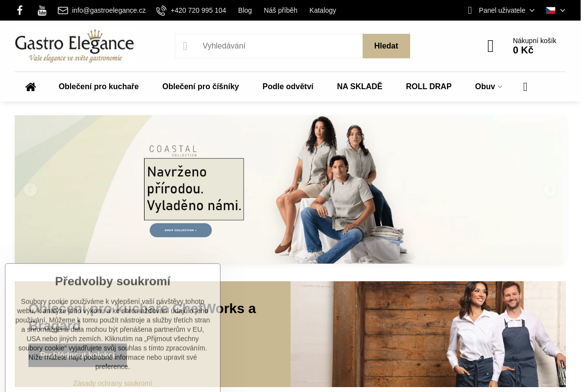588x392 pixels.
Task: Click the more-items icon after Obuv
Action: (525, 87)
